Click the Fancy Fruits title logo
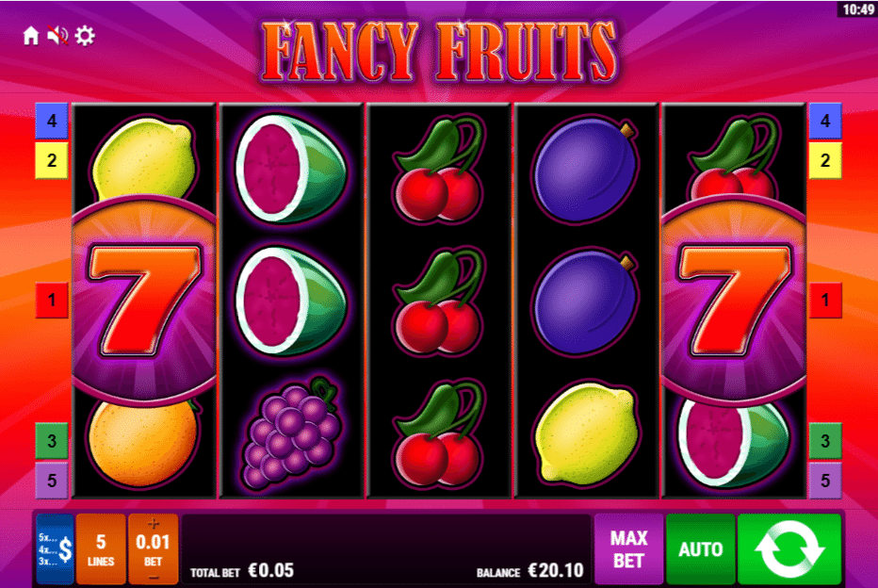 pyautogui.click(x=439, y=52)
